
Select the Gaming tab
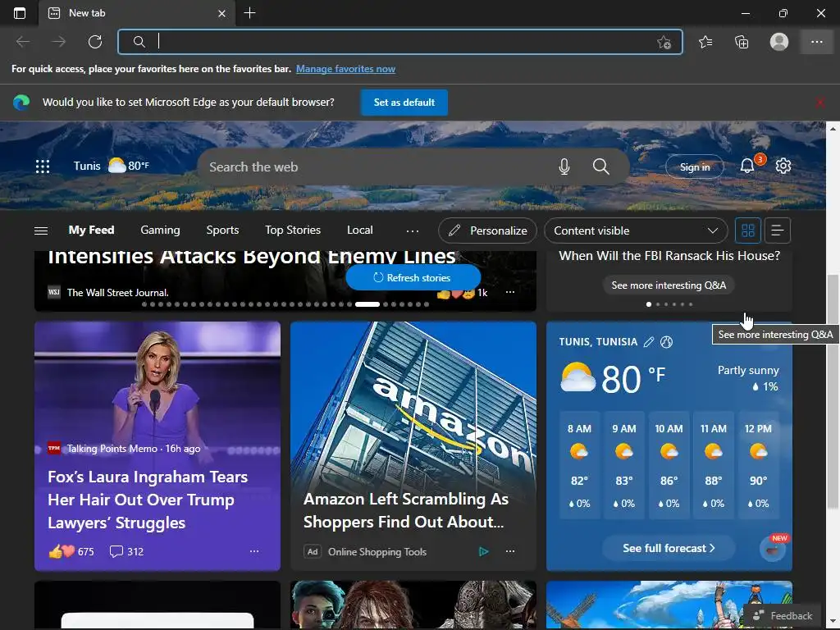pyautogui.click(x=160, y=230)
